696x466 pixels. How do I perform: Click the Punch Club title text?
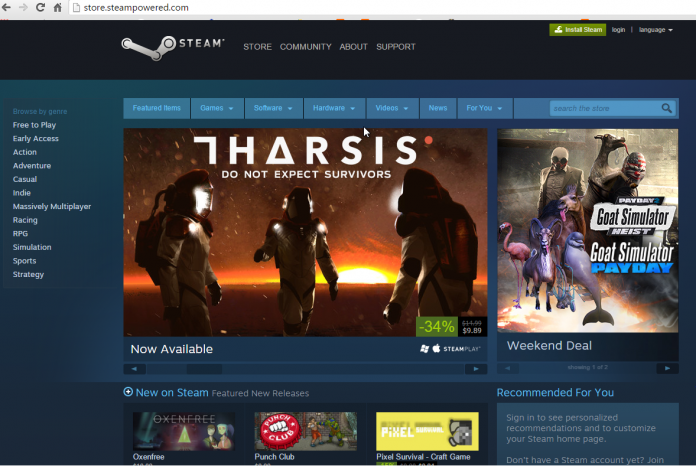click(x=274, y=457)
